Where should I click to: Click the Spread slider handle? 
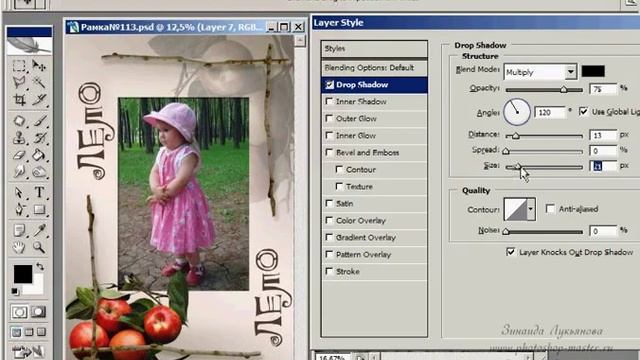506,151
